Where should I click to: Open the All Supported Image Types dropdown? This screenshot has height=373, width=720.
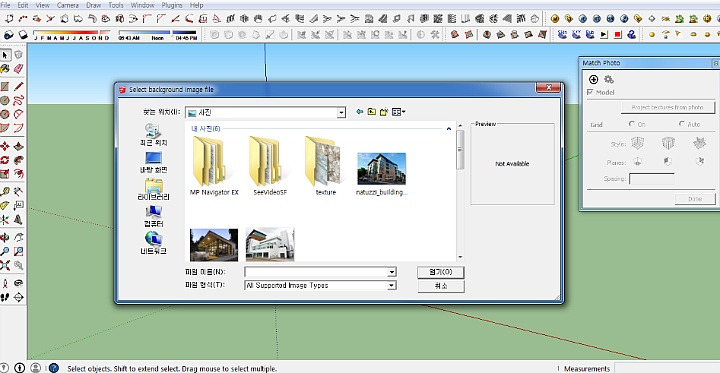391,285
